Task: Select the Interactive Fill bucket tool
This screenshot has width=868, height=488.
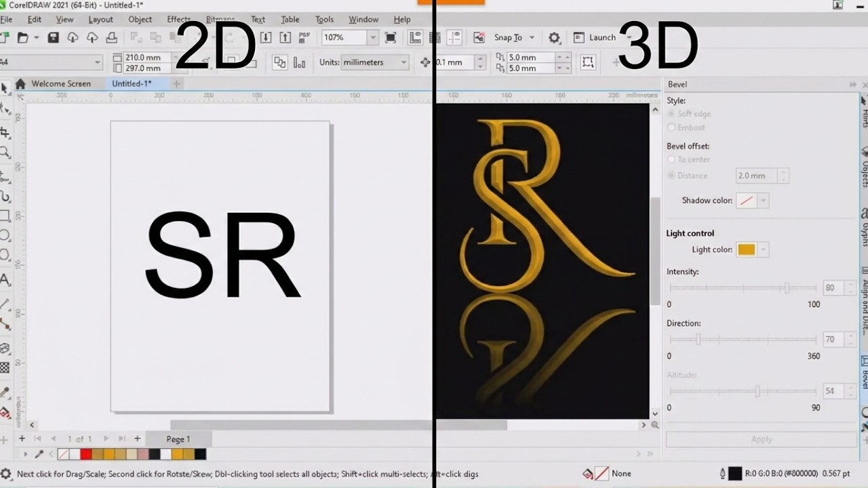Action: tap(4, 413)
